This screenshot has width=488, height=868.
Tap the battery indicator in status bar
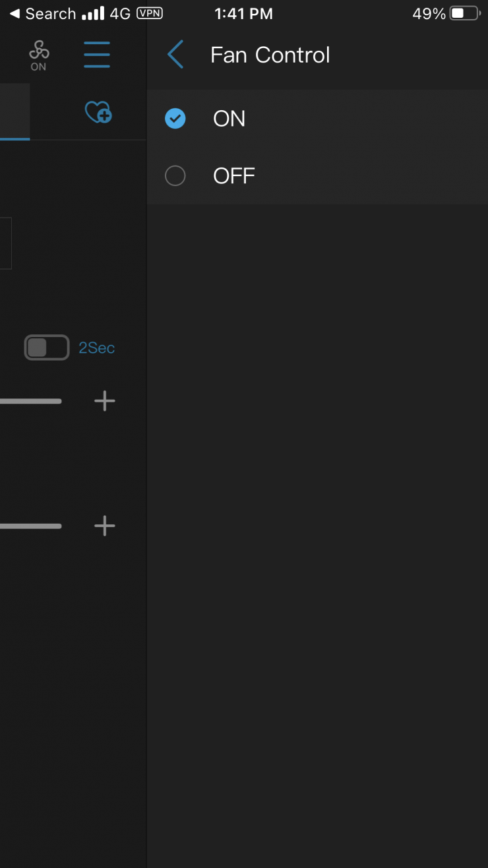click(x=464, y=14)
